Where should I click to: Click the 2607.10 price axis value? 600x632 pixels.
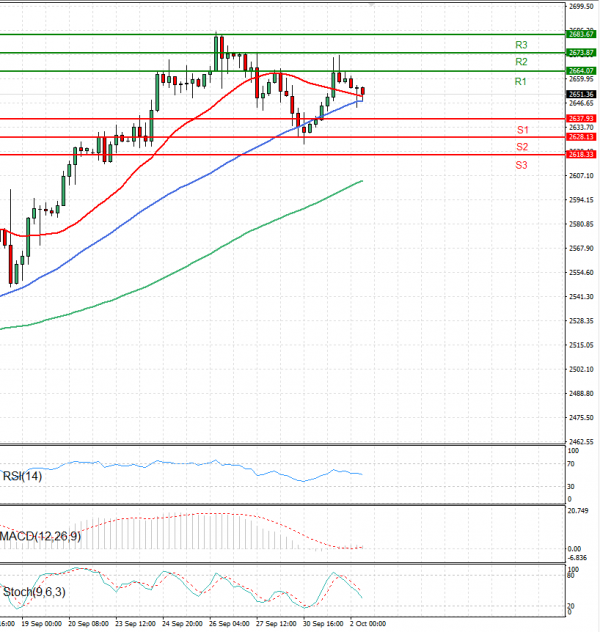coord(581,176)
